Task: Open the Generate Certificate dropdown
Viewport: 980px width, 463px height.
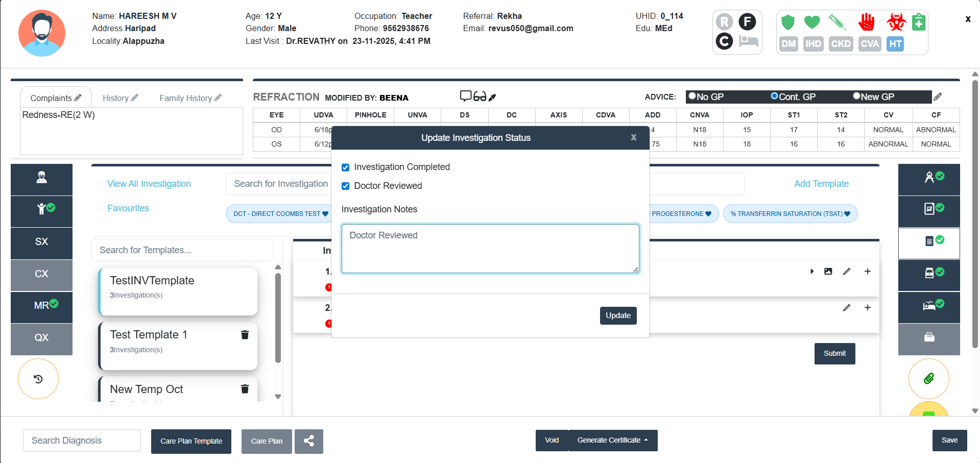Action: click(x=612, y=440)
